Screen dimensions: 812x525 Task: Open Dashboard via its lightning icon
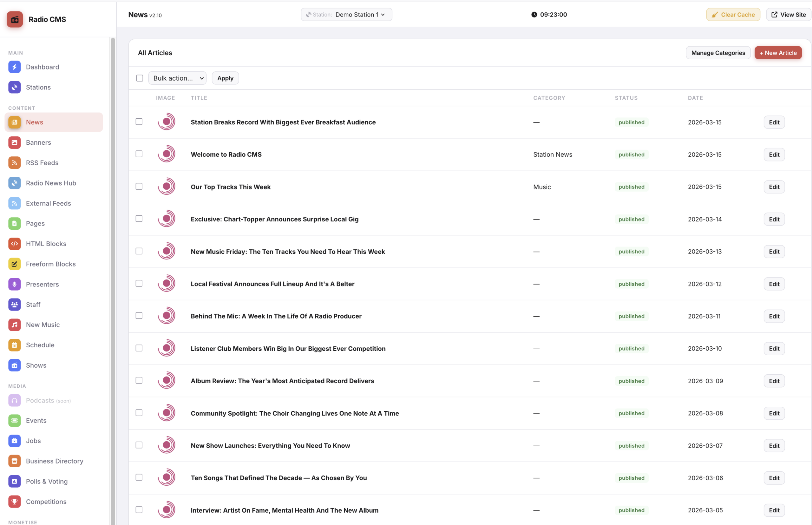point(14,67)
